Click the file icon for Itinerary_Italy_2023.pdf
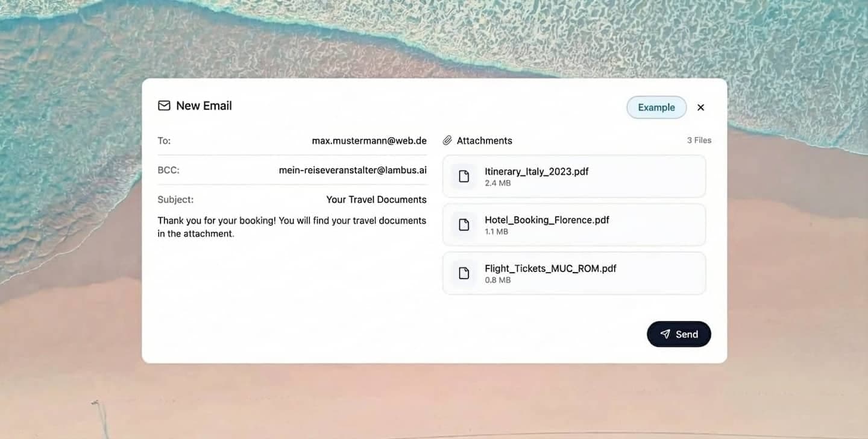 click(464, 176)
